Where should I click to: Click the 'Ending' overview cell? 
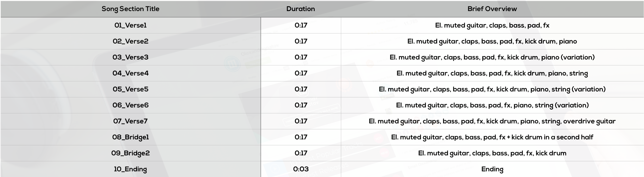tap(492, 169)
